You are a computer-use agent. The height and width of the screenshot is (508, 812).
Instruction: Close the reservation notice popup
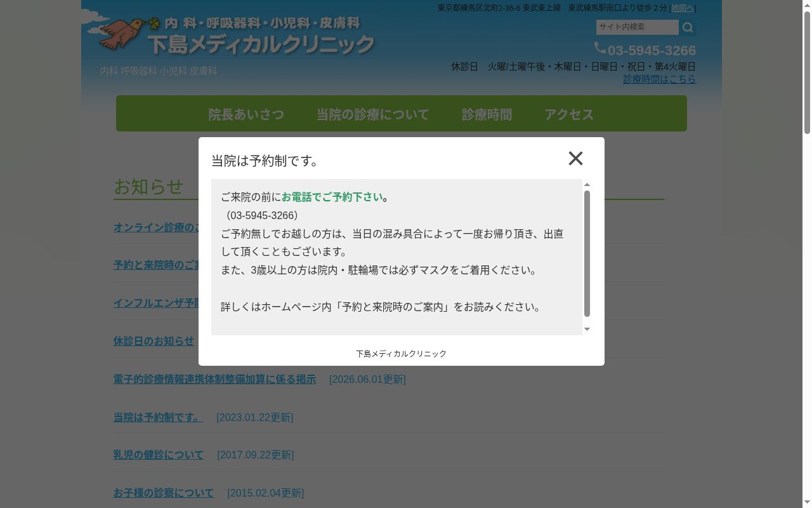pyautogui.click(x=575, y=158)
